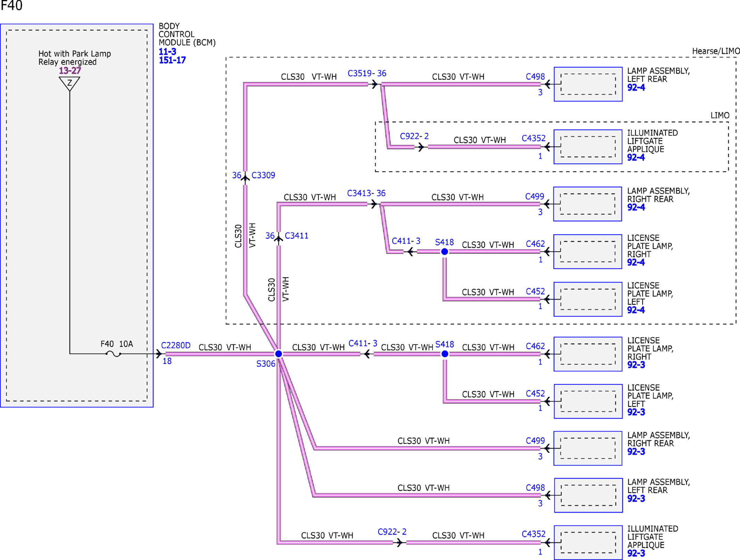Click the C2280D connector arrow at pin 18
Screen dimensions: 740x560
pos(159,354)
